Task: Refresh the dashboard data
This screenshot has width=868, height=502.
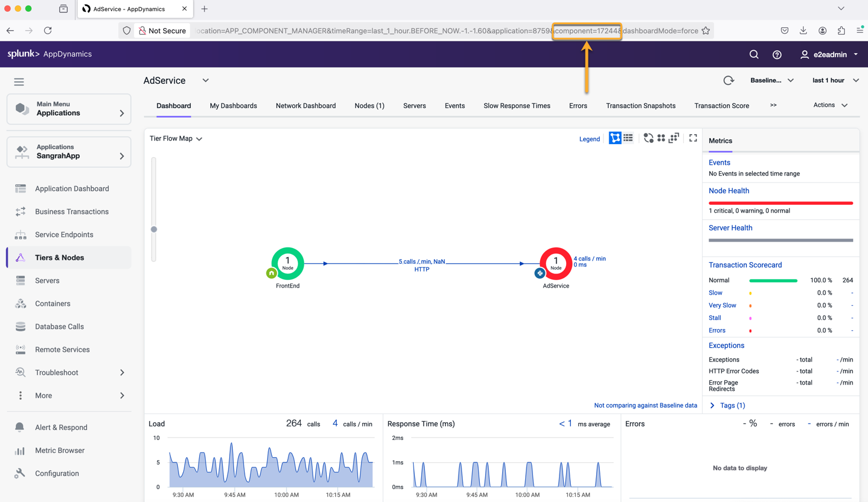Action: click(729, 80)
